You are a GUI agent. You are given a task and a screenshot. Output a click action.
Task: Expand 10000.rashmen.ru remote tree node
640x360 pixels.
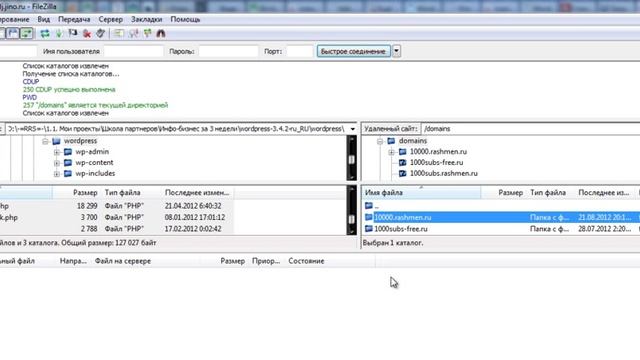point(391,152)
